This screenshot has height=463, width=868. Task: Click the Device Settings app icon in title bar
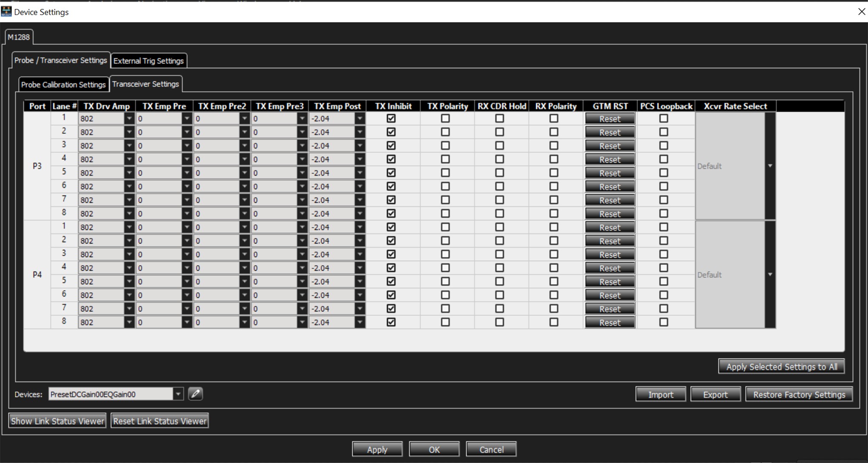6,12
